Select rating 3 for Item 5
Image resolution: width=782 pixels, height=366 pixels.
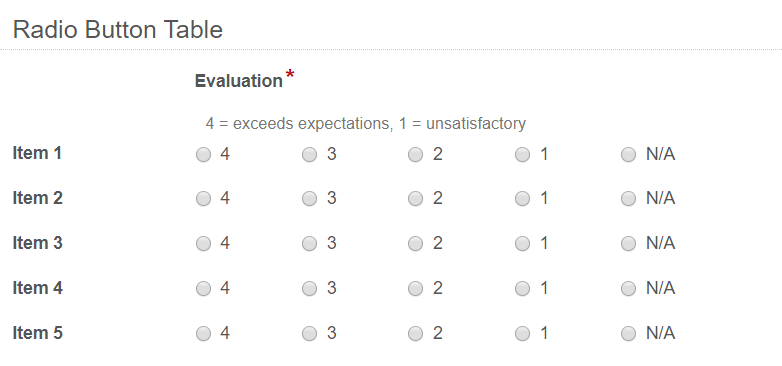(x=310, y=334)
